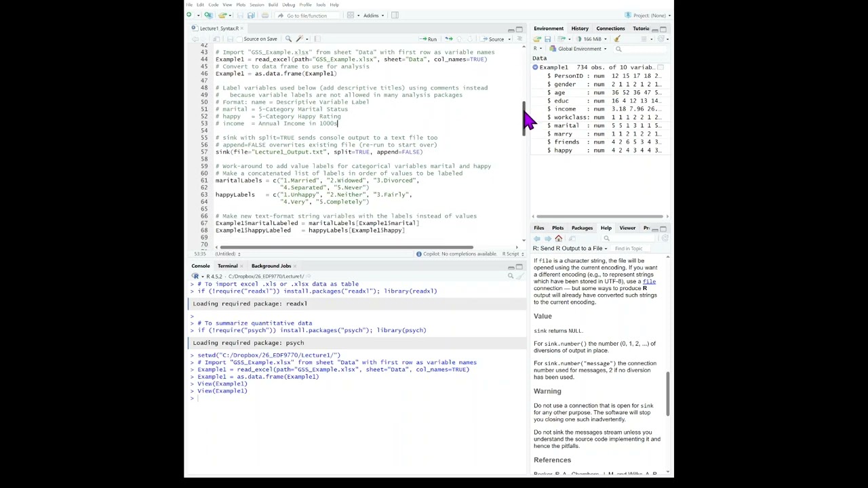Click the Environment search field

tap(641, 49)
